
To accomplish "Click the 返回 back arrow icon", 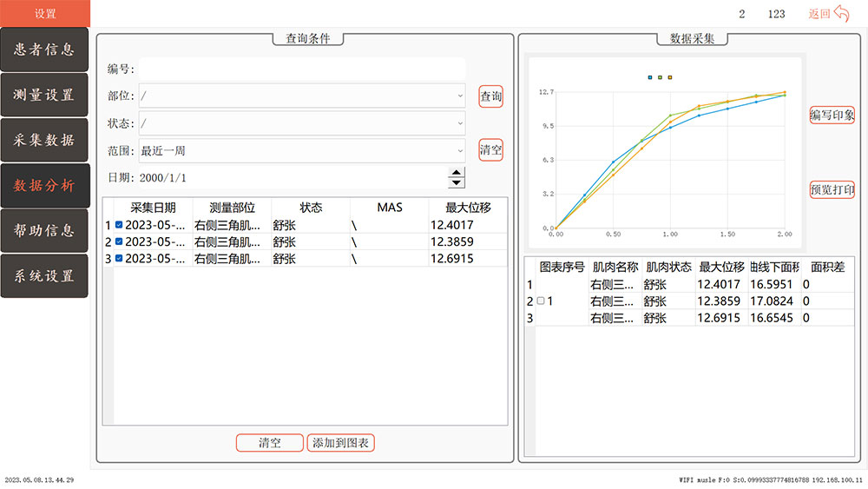I will click(x=840, y=13).
